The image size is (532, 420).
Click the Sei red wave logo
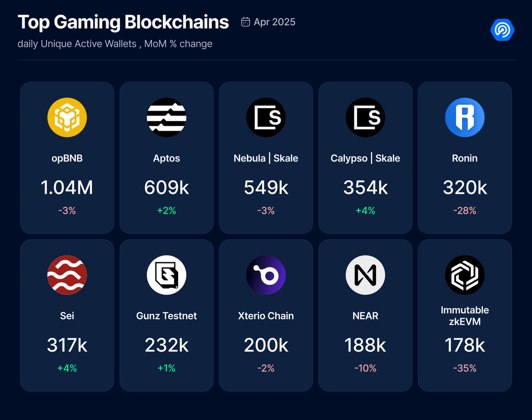[67, 275]
